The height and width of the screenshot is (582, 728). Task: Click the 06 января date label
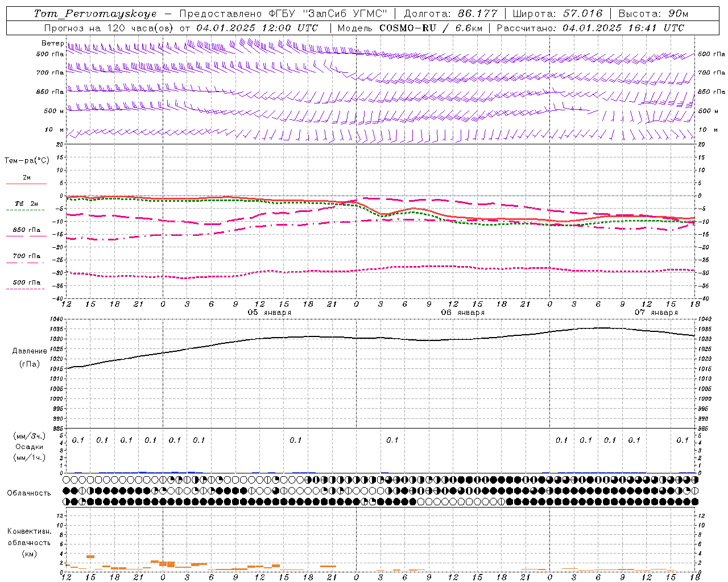tap(463, 313)
